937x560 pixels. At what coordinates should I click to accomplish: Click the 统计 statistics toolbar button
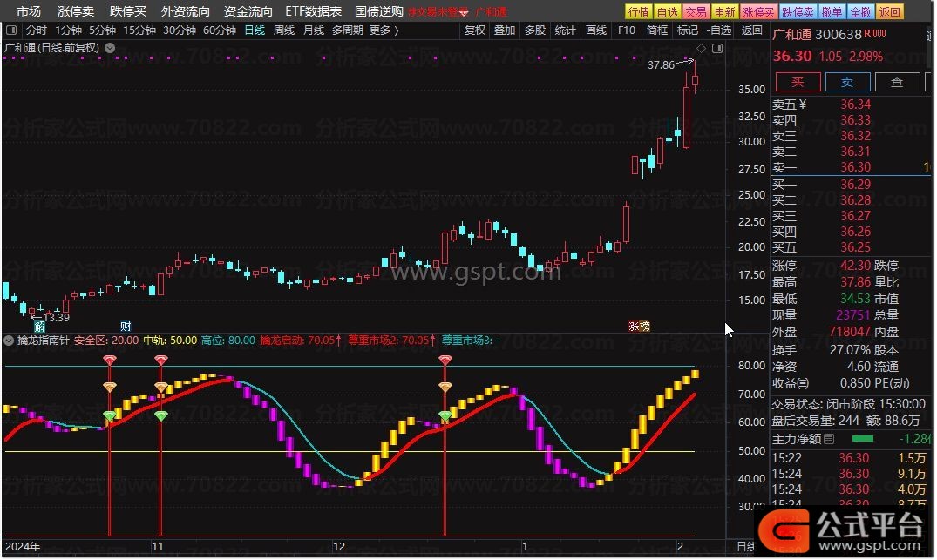565,30
